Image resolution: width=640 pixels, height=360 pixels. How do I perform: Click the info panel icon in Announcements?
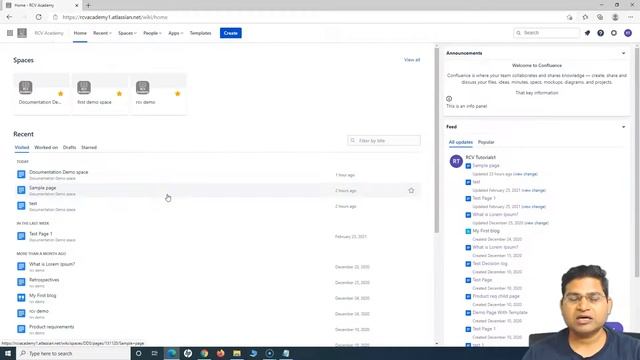449,99
